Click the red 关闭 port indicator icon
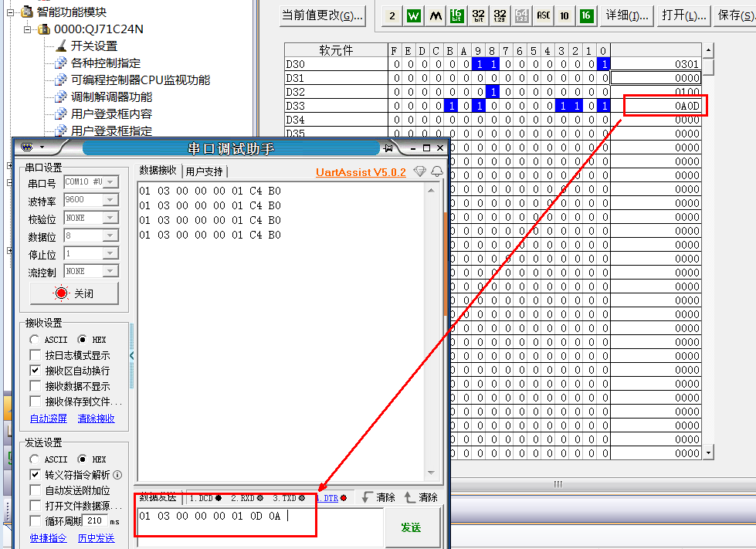The image size is (756, 549). pyautogui.click(x=61, y=293)
